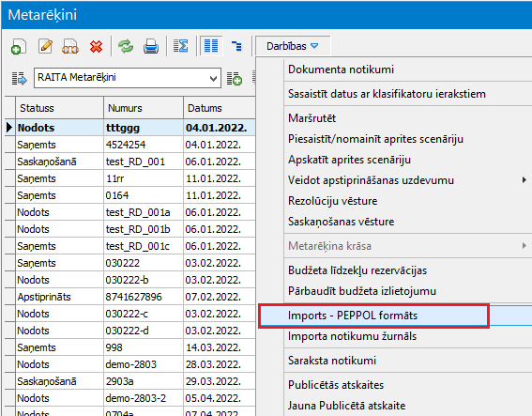Sort by the Numurs column header
The height and width of the screenshot is (416, 532).
[144, 108]
